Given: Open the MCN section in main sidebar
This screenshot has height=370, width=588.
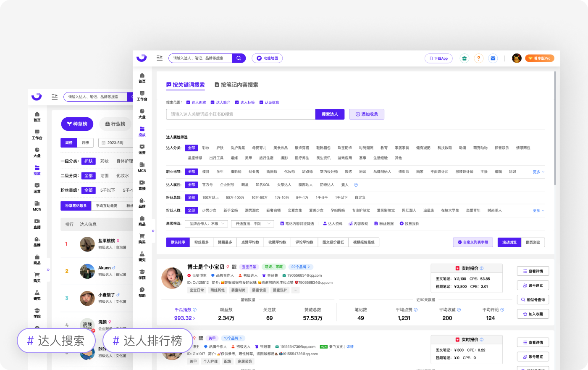Looking at the screenshot, I should coord(142,167).
